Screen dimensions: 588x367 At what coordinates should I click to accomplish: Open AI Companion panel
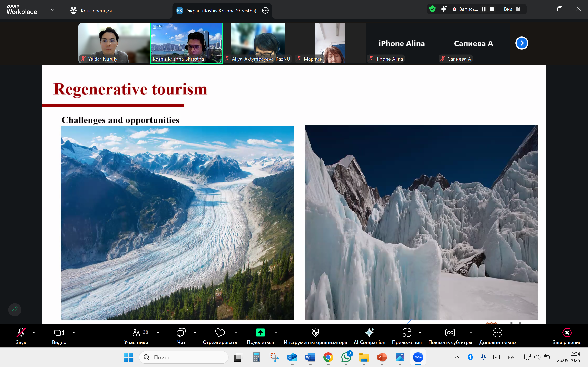[369, 336]
